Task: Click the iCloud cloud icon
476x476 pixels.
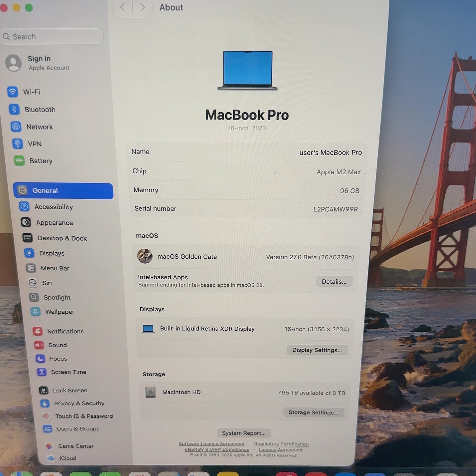Action: pos(51,458)
